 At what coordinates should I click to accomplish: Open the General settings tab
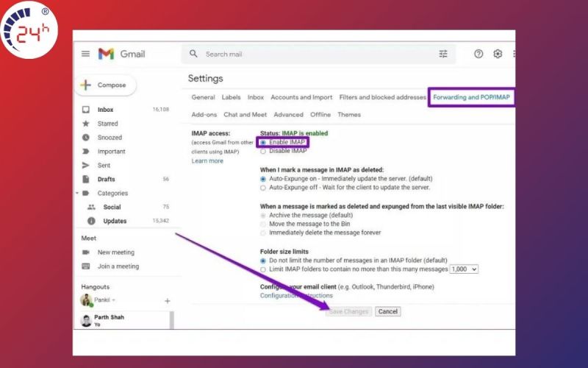(x=203, y=97)
